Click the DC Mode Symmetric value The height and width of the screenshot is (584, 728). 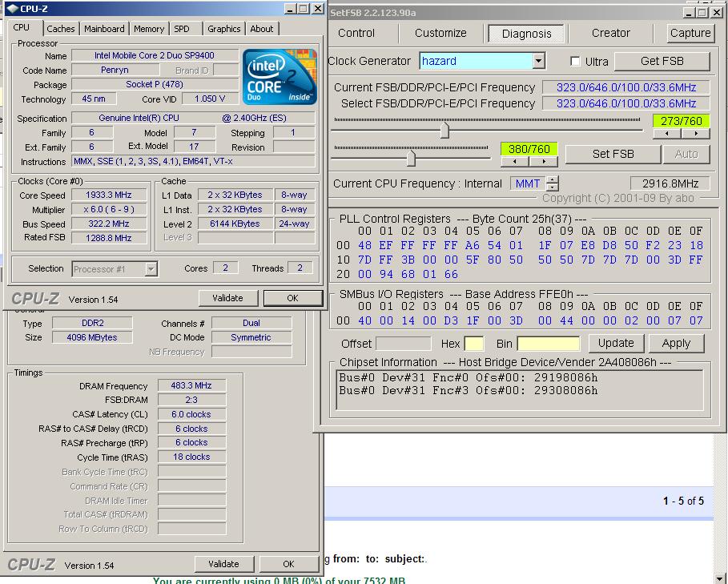[x=251, y=337]
